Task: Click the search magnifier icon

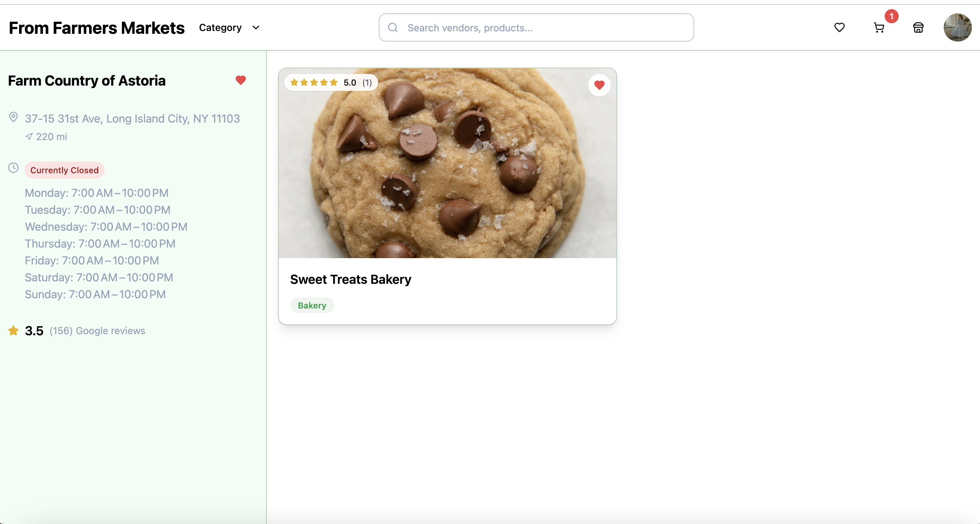Action: click(x=392, y=27)
